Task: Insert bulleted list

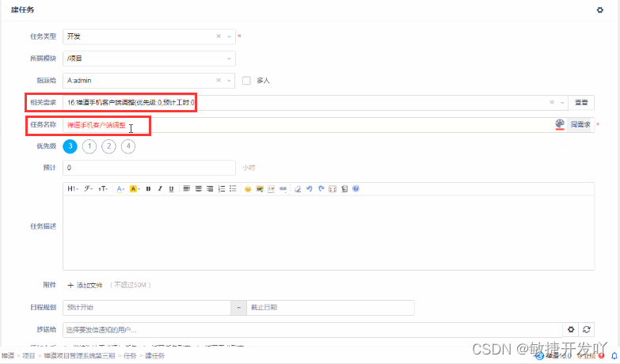Action: (x=234, y=189)
